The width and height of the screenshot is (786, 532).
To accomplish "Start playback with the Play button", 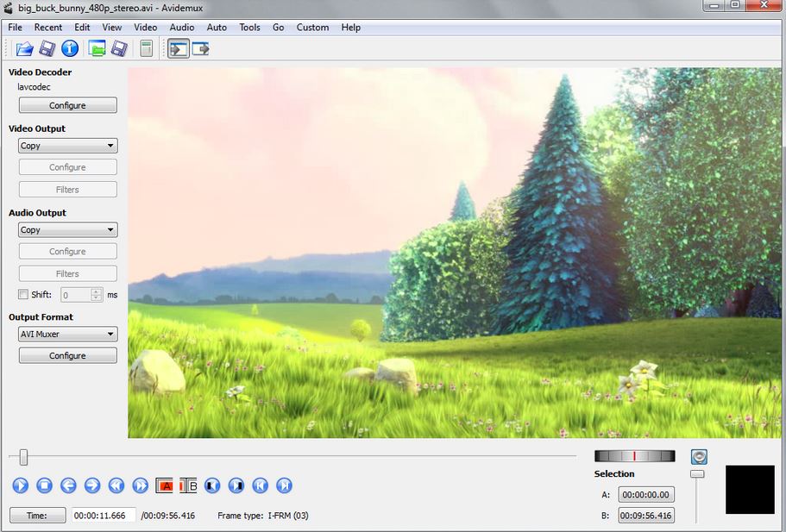I will click(21, 485).
